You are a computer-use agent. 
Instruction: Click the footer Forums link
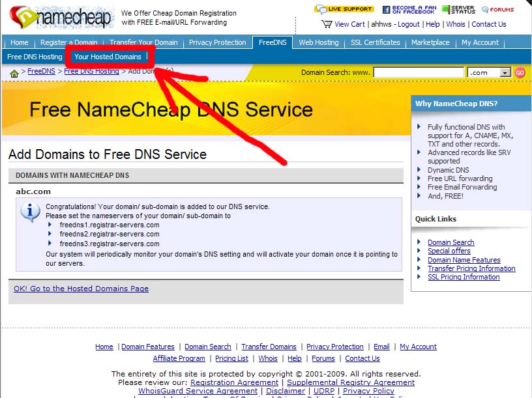point(323,358)
